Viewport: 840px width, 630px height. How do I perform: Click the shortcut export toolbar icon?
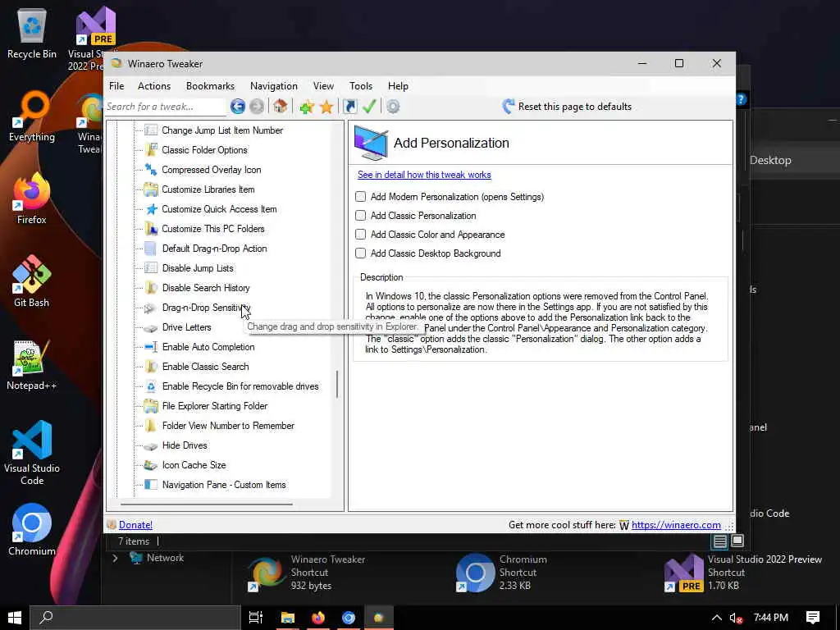click(x=349, y=107)
